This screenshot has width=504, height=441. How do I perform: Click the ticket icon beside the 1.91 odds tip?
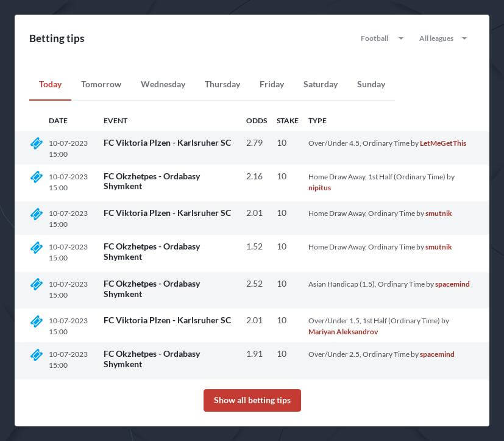[x=37, y=354]
